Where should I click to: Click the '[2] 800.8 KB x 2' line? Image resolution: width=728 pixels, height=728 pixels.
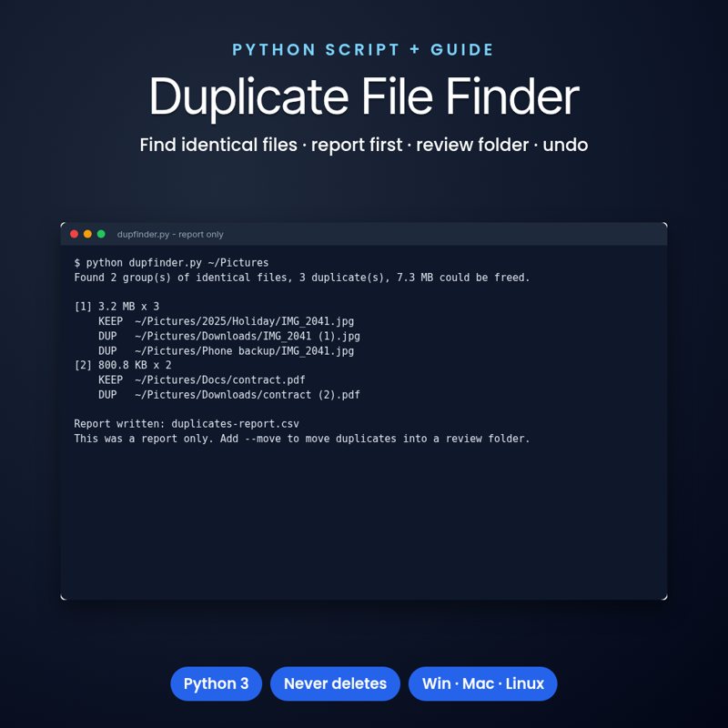coord(123,365)
